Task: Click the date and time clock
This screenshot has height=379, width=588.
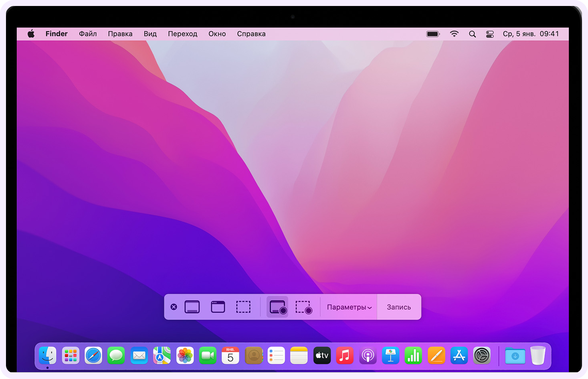Action: (531, 34)
